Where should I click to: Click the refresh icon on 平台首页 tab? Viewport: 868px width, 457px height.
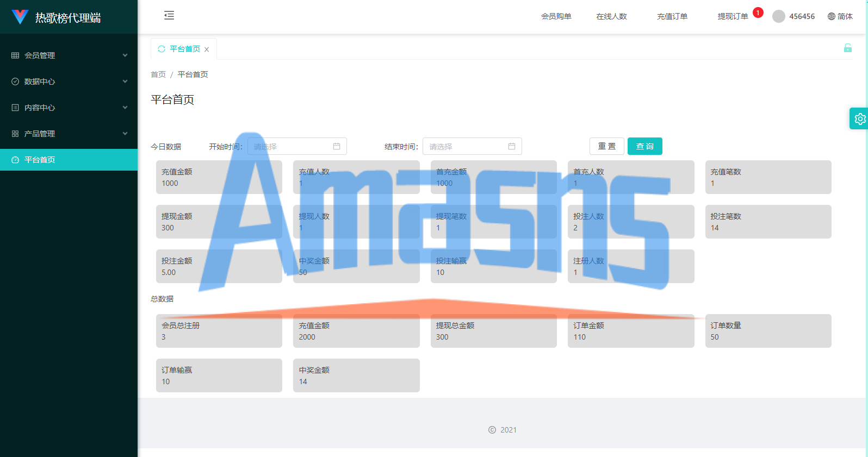click(162, 49)
